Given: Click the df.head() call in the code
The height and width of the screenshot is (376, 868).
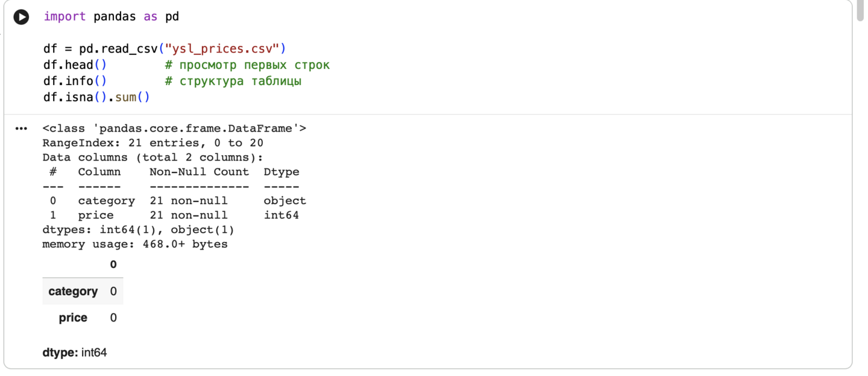Looking at the screenshot, I should (75, 65).
